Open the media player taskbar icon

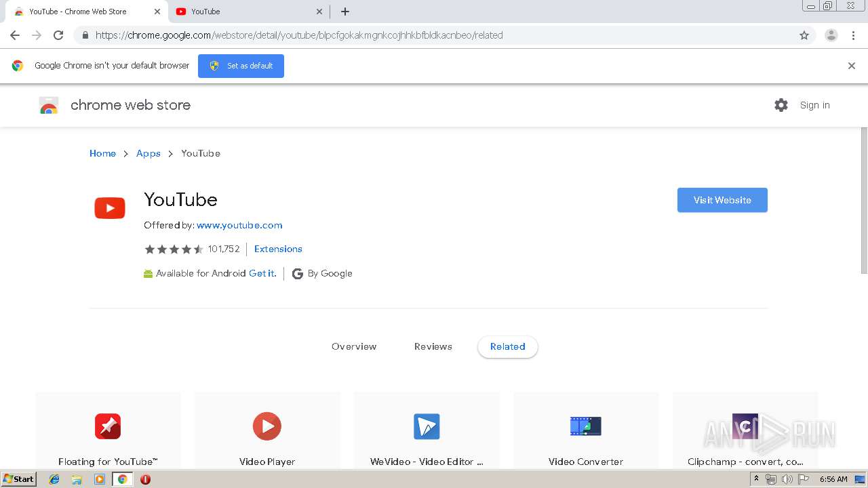tap(100, 479)
